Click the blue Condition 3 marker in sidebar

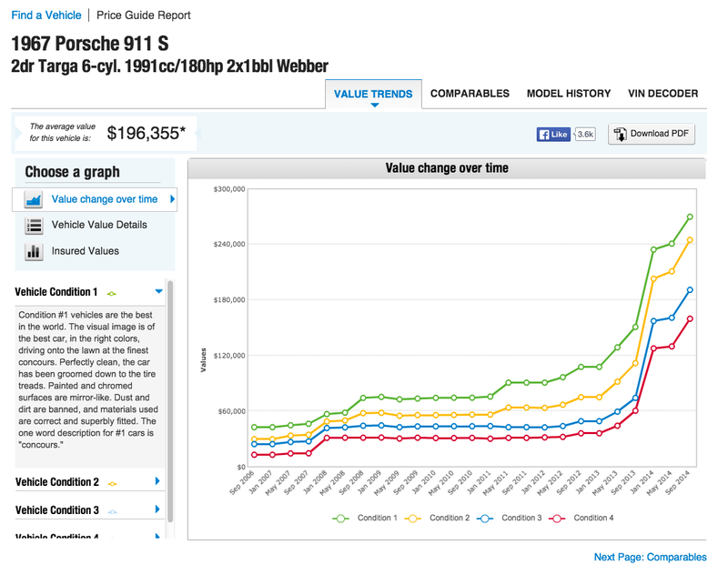coord(112,512)
